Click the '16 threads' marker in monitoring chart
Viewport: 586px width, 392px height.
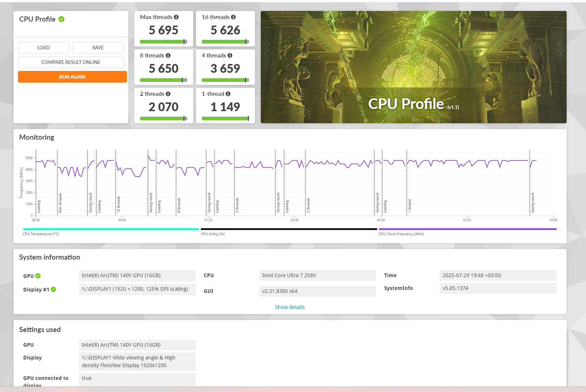click(119, 204)
